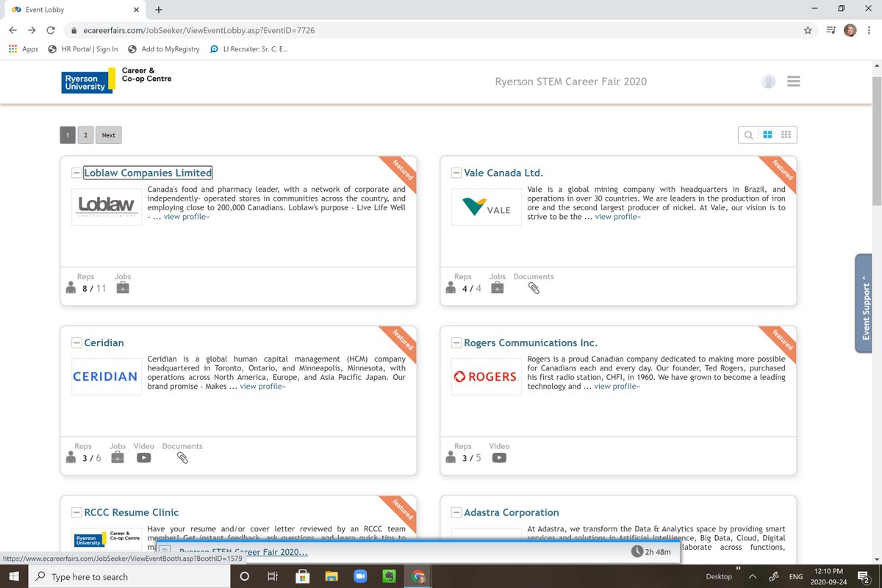Collapse the Vale Canada Ltd. card
Screen dimensions: 882x588
pos(456,173)
